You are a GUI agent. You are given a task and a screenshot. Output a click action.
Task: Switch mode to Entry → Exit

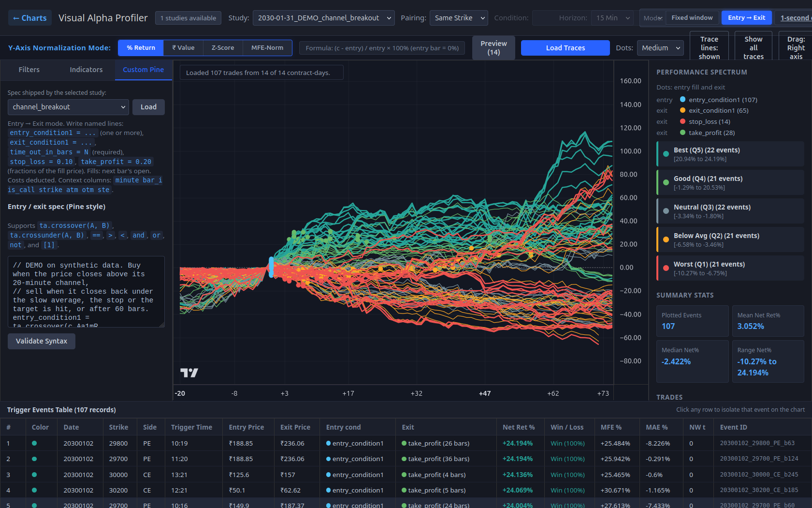[x=746, y=18]
